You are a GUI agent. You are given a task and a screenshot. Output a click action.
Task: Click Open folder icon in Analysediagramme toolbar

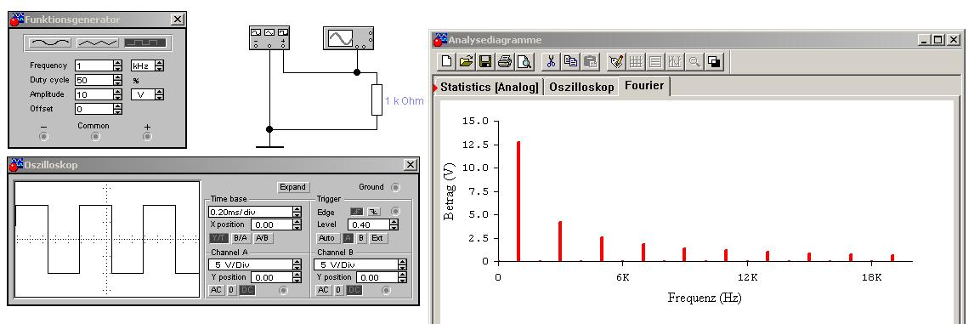click(467, 61)
